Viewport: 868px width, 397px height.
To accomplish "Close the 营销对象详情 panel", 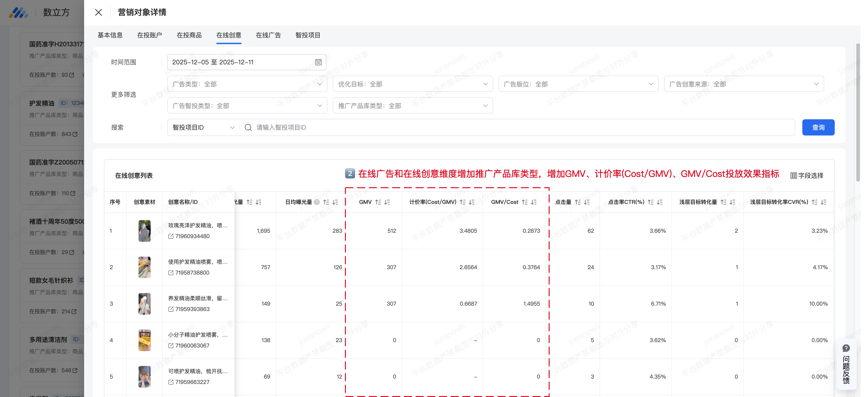I will (x=98, y=12).
